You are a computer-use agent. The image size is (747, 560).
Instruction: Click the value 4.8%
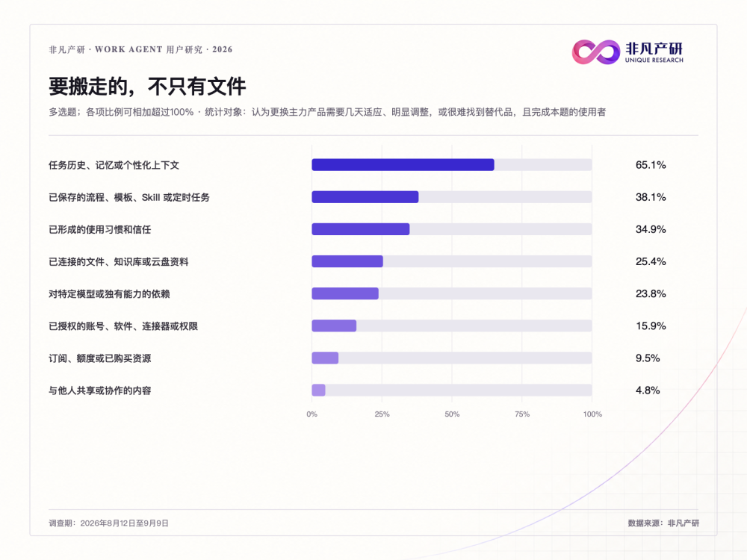coord(648,391)
